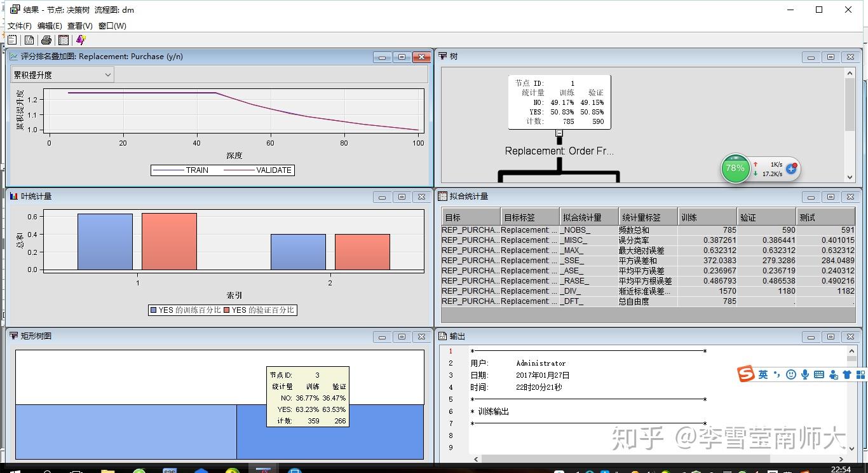Select the magic wand toolbar icon

tap(81, 39)
